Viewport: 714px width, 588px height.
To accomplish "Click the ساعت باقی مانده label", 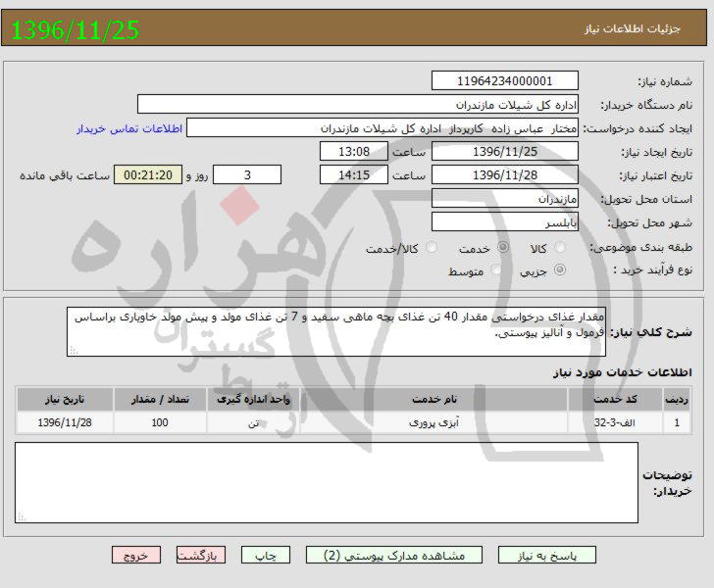I will [65, 175].
